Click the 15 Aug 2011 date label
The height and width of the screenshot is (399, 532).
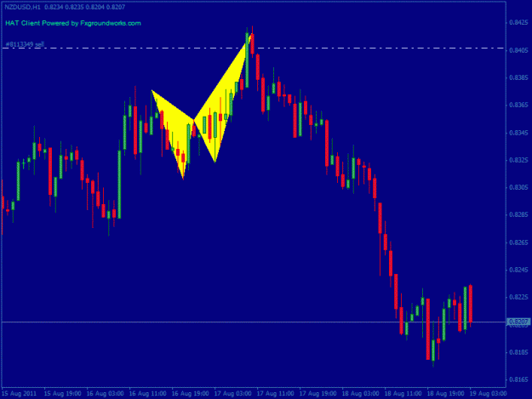click(19, 393)
